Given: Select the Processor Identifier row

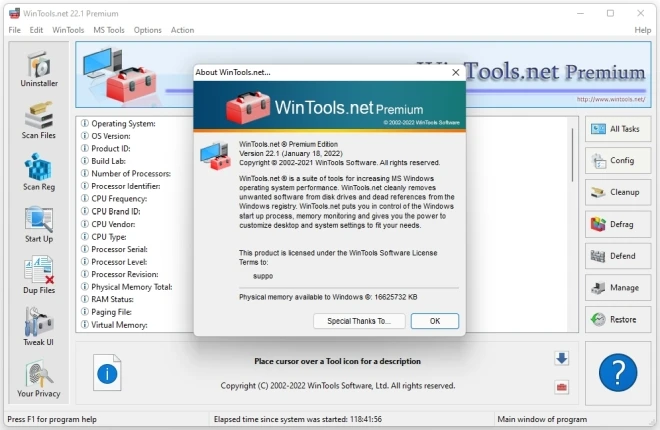Looking at the screenshot, I should pyautogui.click(x=120, y=186).
